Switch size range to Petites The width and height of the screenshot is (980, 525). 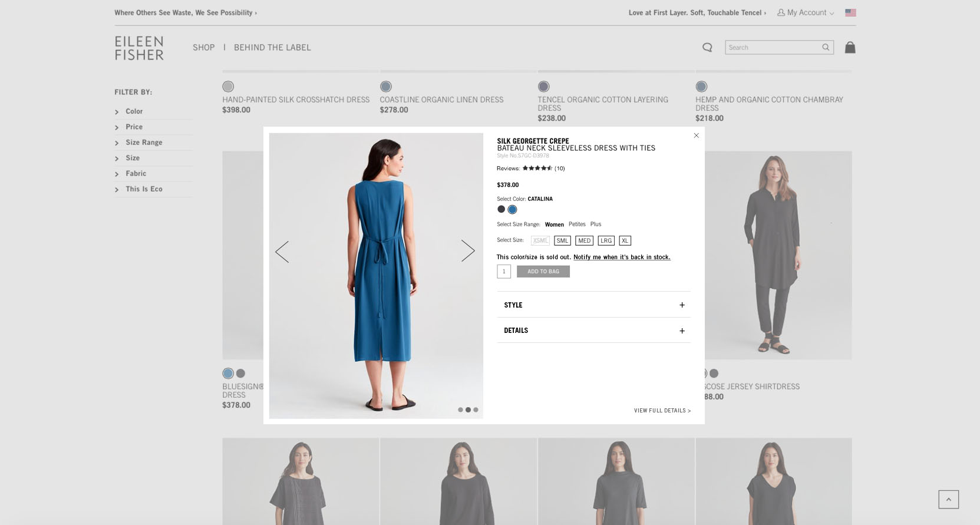coord(577,224)
